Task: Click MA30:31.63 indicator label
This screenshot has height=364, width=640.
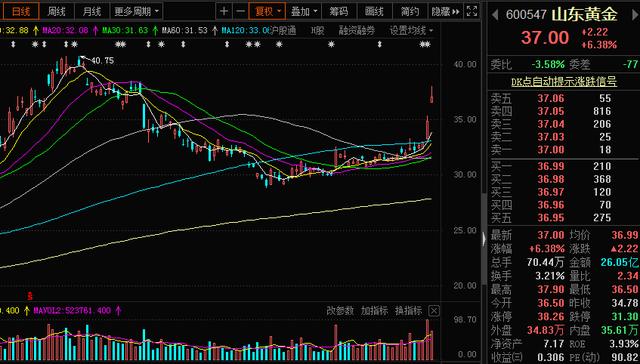Action: click(125, 31)
